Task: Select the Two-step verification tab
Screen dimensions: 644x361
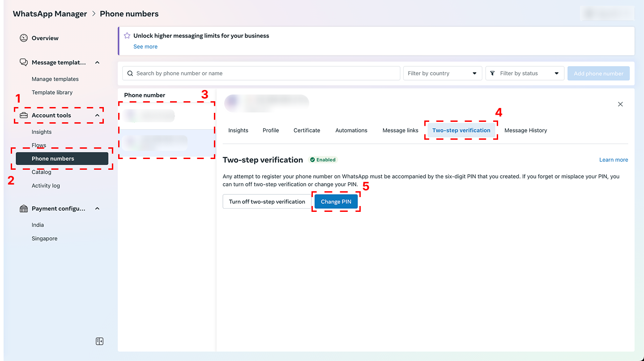Action: (461, 130)
